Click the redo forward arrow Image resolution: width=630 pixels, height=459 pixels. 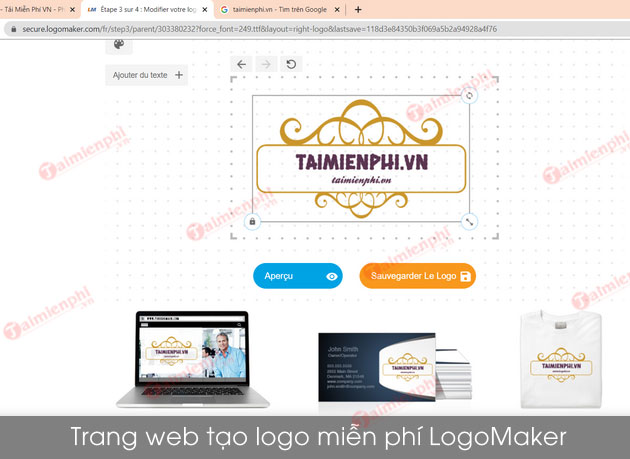coord(266,64)
